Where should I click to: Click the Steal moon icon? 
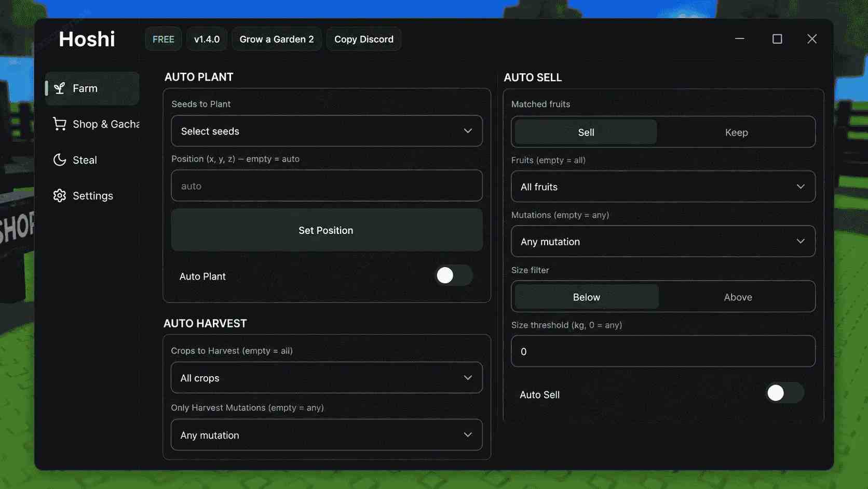click(x=60, y=160)
